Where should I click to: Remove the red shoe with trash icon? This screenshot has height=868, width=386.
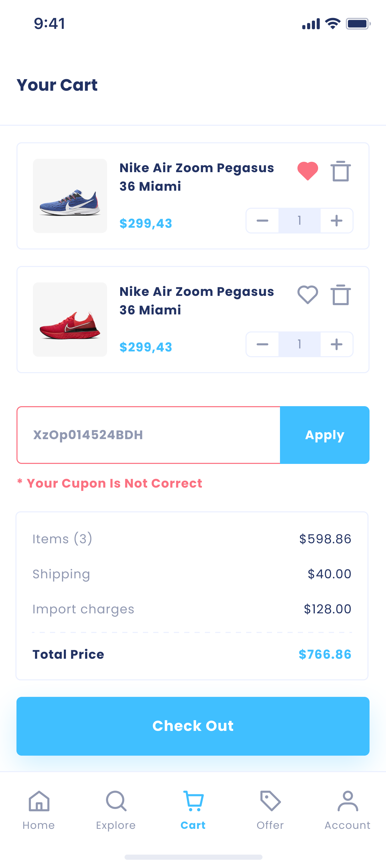click(x=340, y=295)
